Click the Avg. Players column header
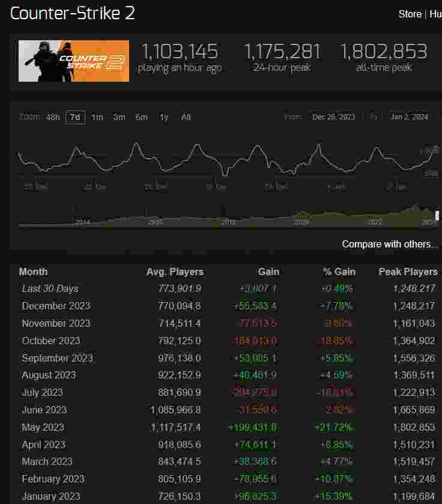Image resolution: width=442 pixels, height=504 pixels. coord(175,272)
